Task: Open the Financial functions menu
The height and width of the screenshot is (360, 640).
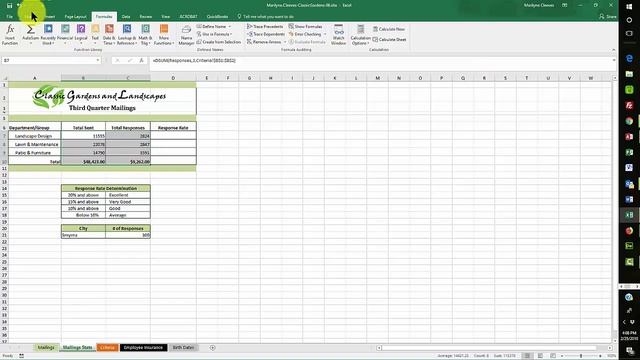Action: (x=65, y=35)
